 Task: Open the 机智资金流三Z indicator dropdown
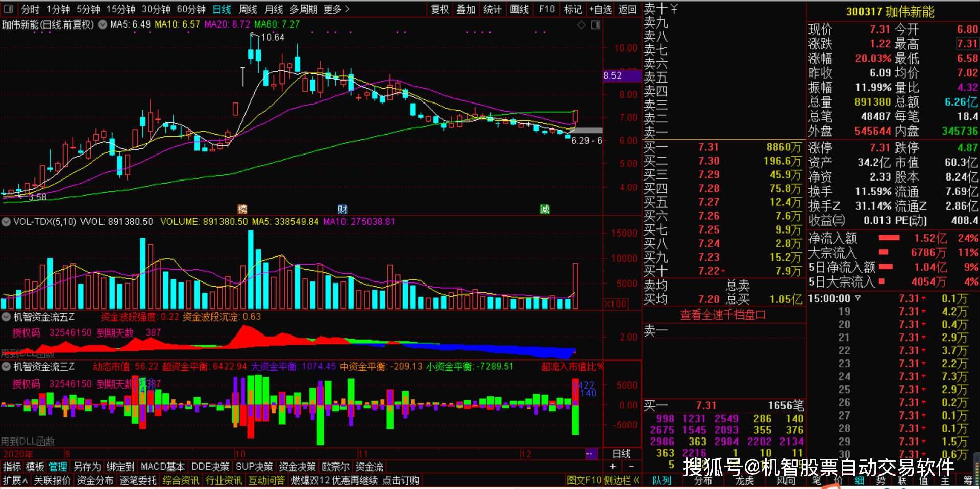click(6, 366)
